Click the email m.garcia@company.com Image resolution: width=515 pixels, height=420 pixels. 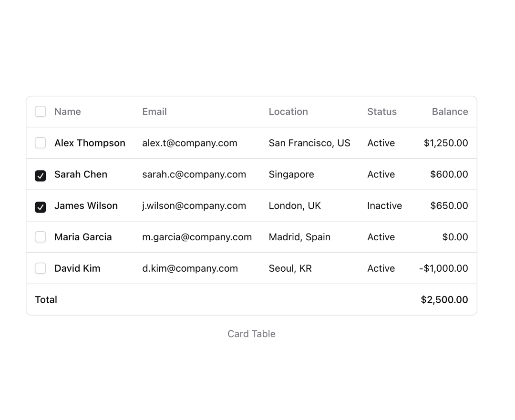click(197, 237)
